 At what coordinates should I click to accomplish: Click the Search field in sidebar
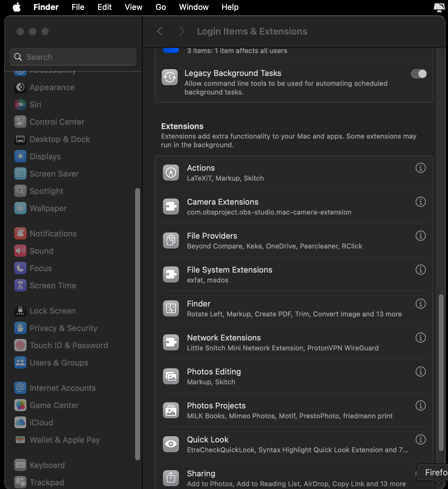tap(73, 57)
